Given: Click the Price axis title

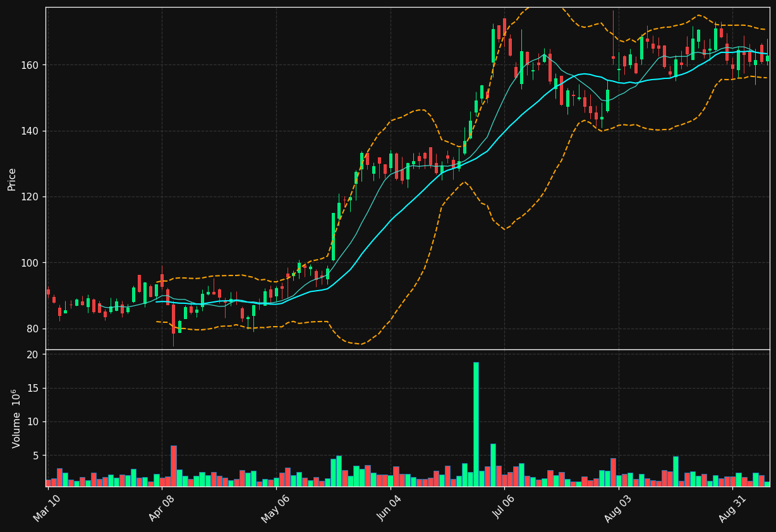Looking at the screenshot, I should (12, 179).
